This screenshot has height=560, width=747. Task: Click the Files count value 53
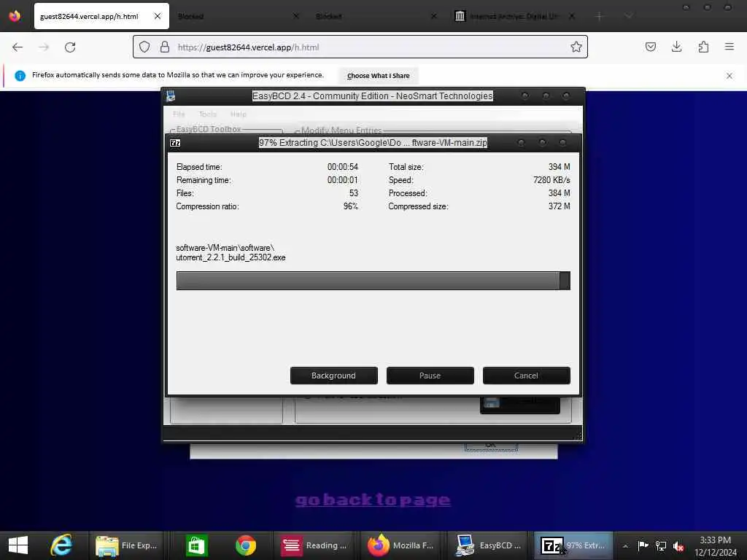coord(354,193)
